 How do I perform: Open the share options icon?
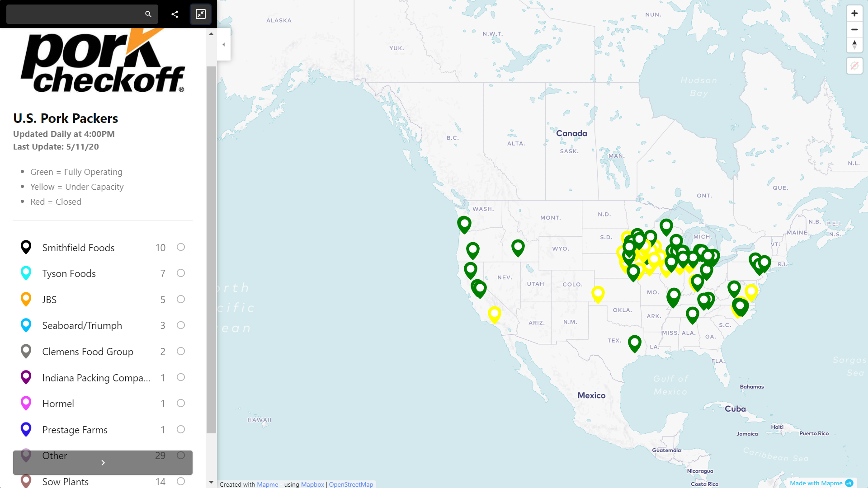(x=175, y=14)
